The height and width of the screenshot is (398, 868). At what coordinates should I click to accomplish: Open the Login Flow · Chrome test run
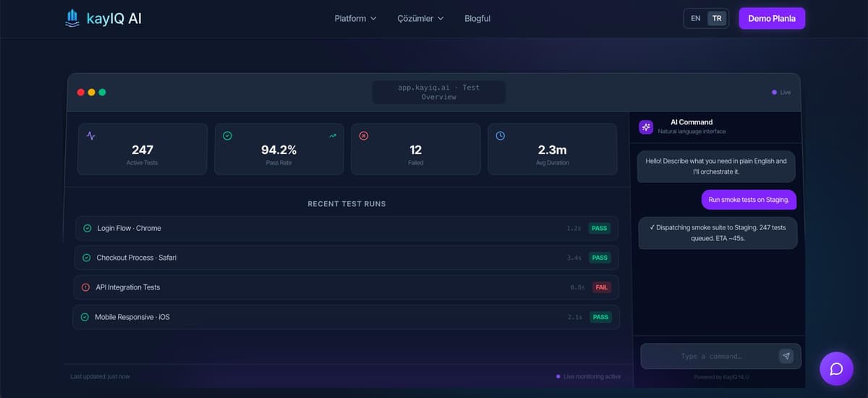tap(347, 228)
